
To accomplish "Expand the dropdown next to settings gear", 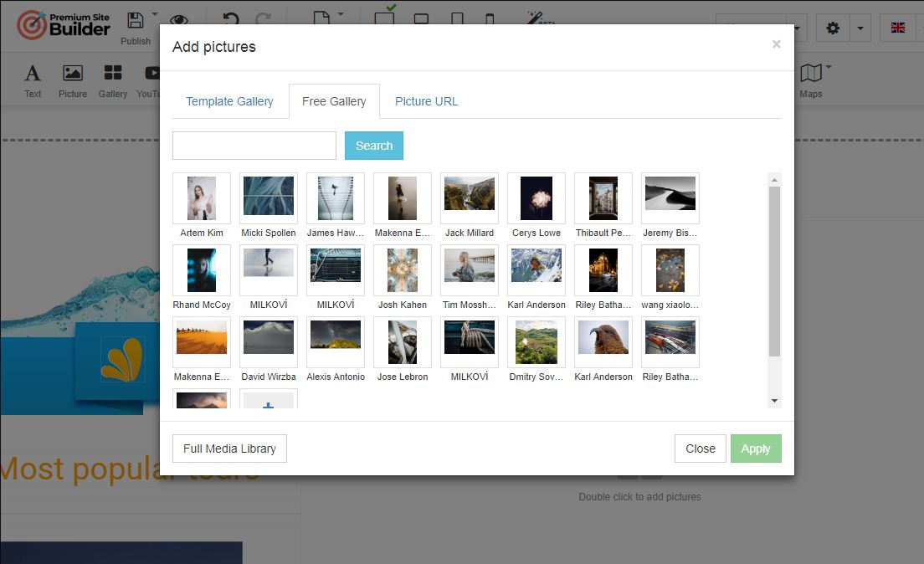I will (860, 28).
